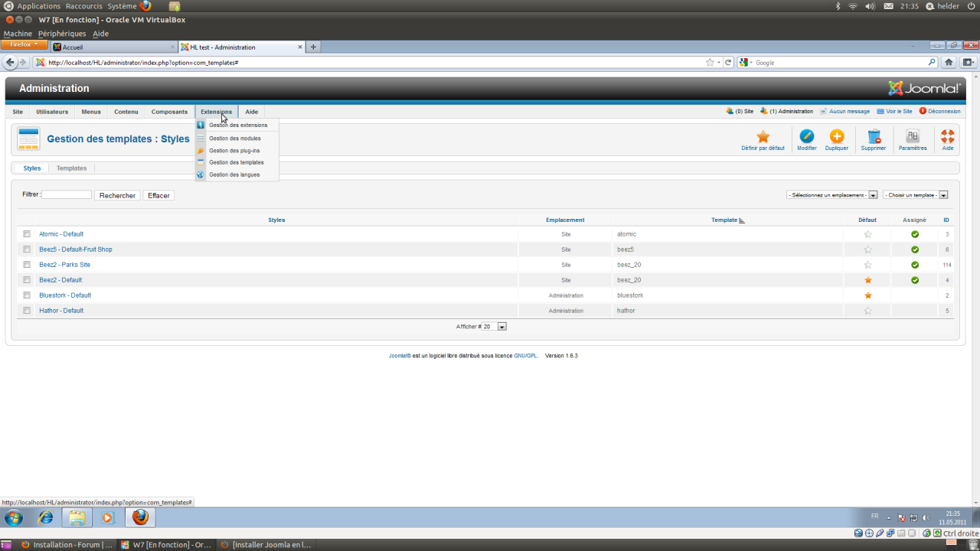Check the Atomic - Default checkbox

click(x=27, y=234)
